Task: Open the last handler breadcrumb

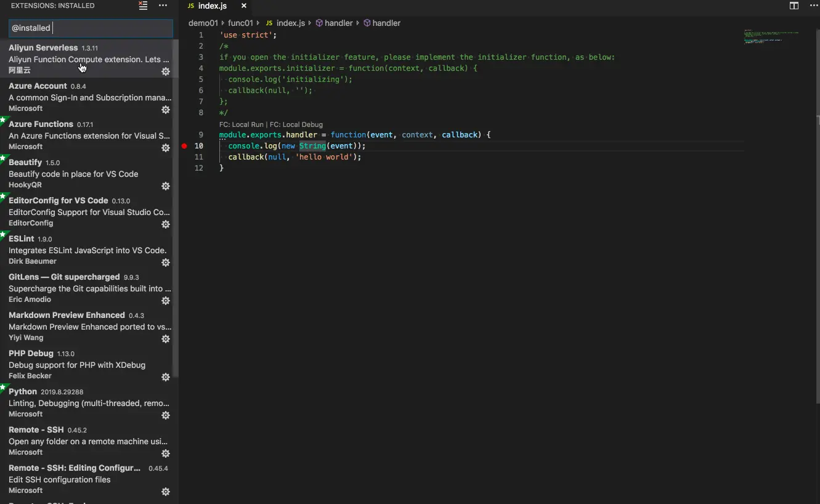Action: (x=382, y=23)
